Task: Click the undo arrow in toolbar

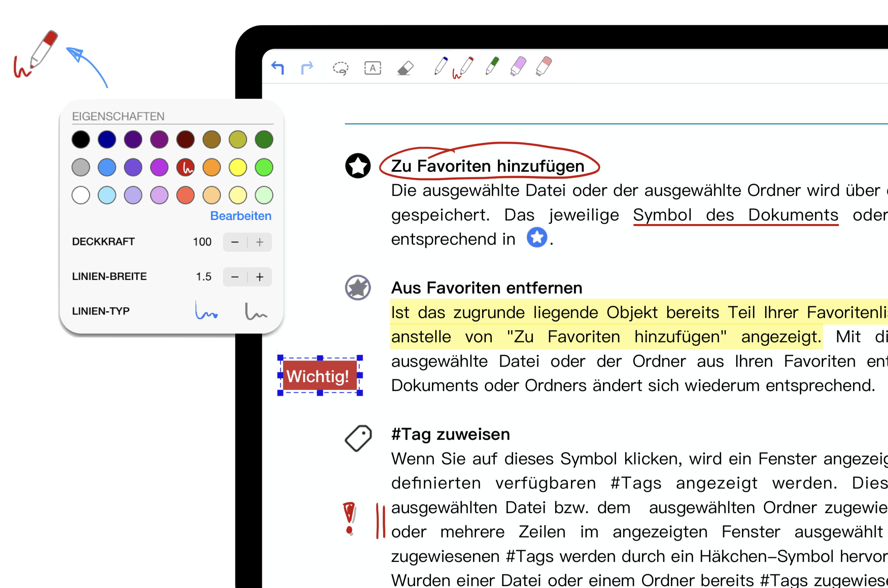Action: pyautogui.click(x=278, y=68)
